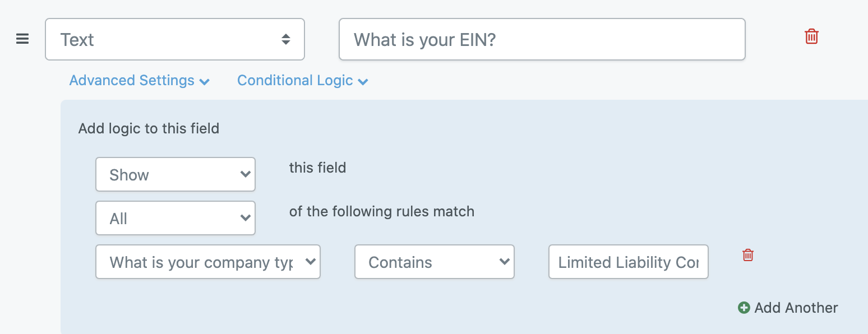Open the "All" rules match dropdown
868x334 pixels.
pos(175,218)
